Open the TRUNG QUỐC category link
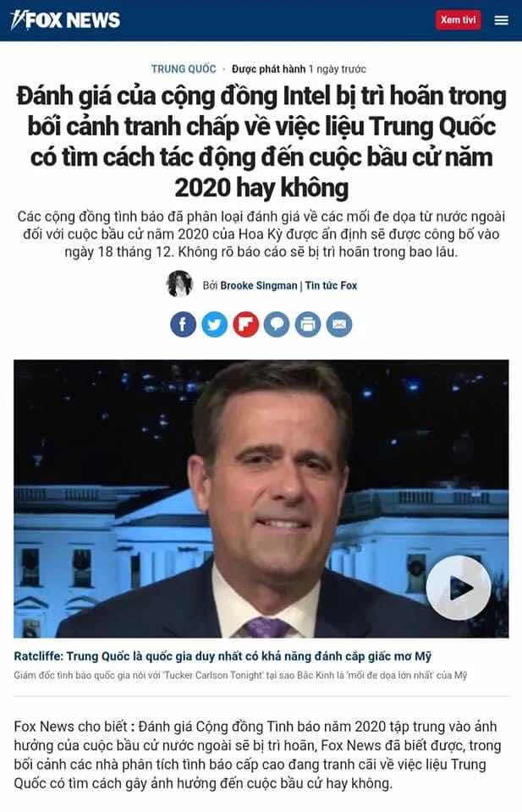522x812 pixels. 184,69
